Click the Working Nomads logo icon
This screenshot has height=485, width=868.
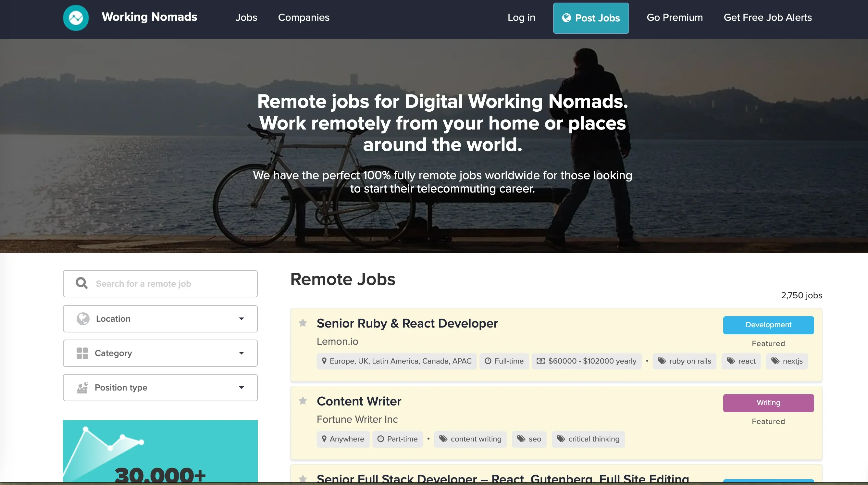76,18
